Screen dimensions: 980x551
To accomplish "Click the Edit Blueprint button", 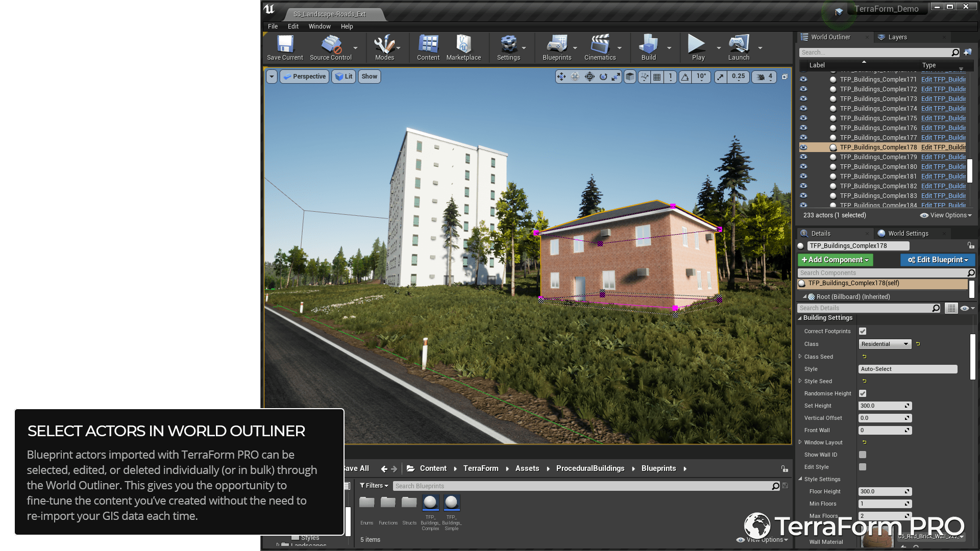I will (x=938, y=260).
